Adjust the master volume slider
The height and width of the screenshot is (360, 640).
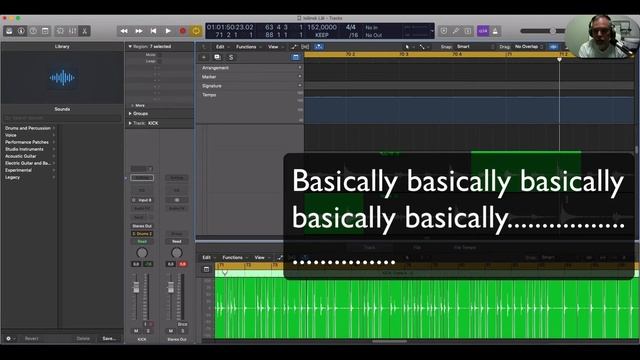click(x=553, y=31)
